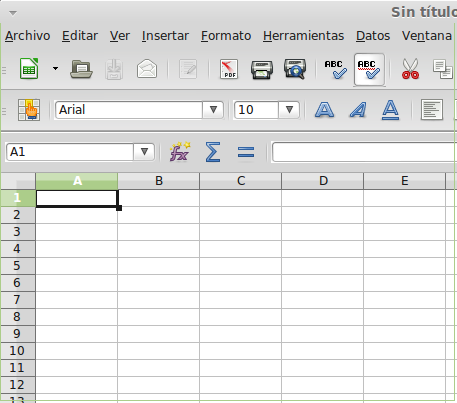Toggle italic text formatting
The width and height of the screenshot is (457, 403).
358,110
